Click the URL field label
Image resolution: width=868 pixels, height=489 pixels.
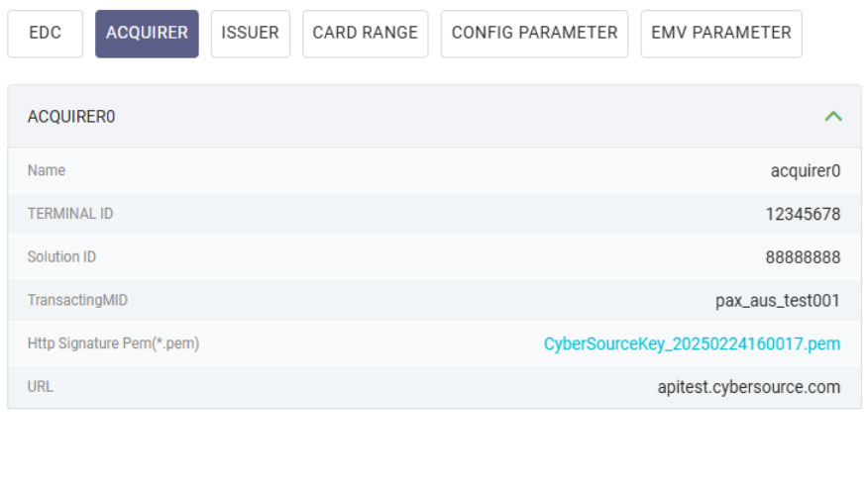tap(41, 387)
